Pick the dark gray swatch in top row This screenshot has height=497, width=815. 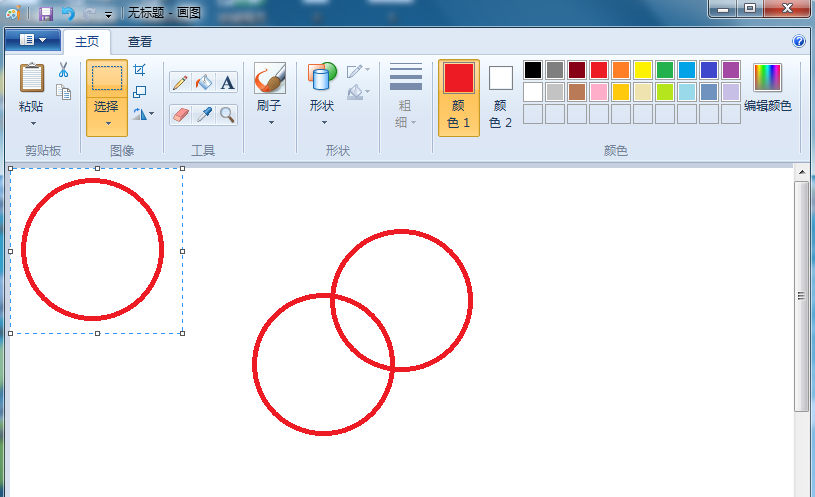click(555, 70)
